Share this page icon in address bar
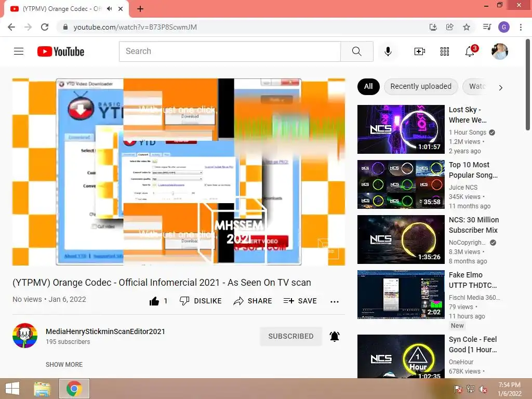Screen dimensions: 532x399 pyautogui.click(x=450, y=27)
